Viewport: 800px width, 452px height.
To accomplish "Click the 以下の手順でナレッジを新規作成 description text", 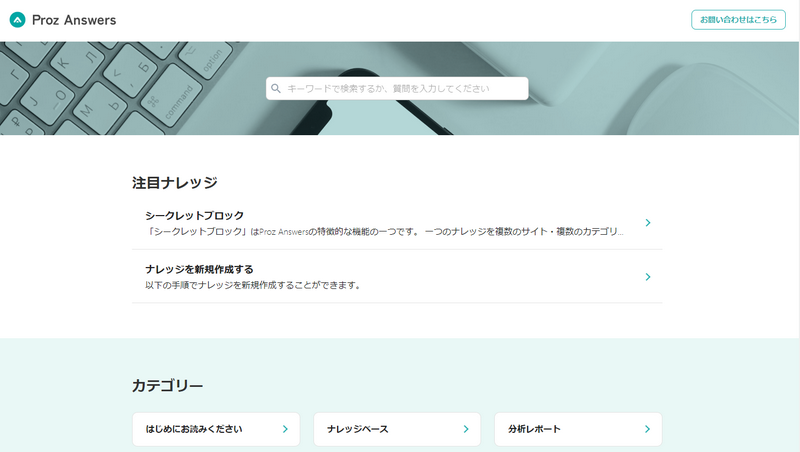I will (x=252, y=285).
